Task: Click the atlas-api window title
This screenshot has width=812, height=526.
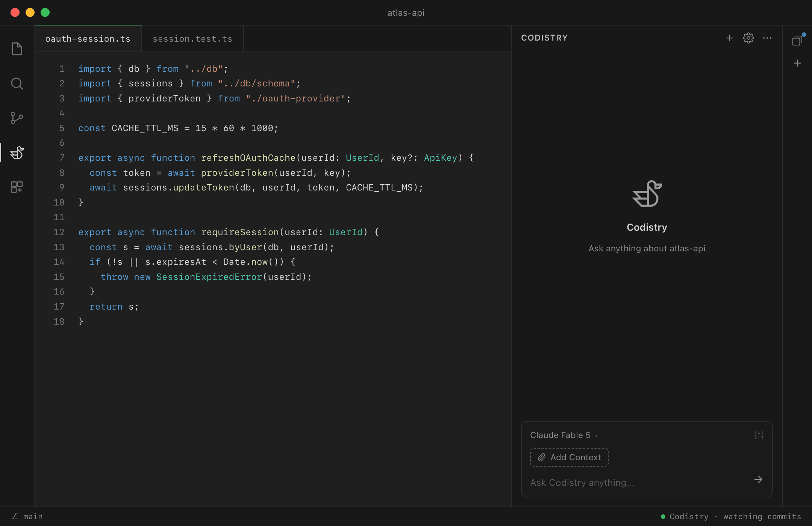Action: (406, 12)
